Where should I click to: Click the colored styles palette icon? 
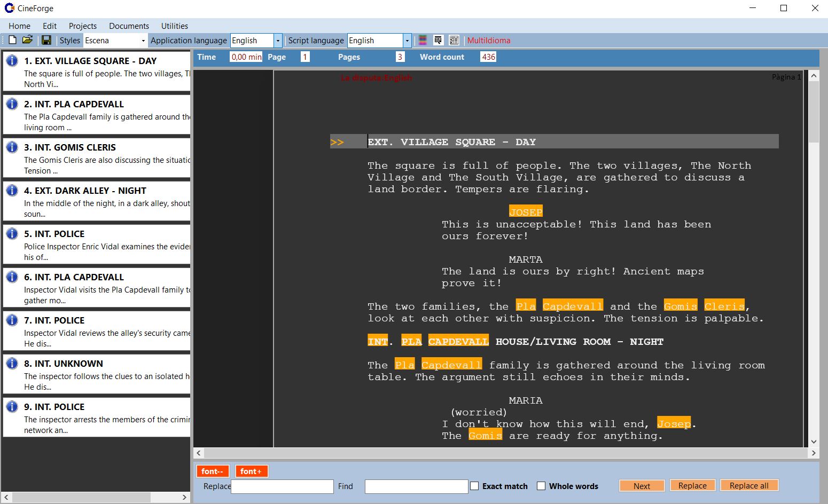click(x=422, y=40)
